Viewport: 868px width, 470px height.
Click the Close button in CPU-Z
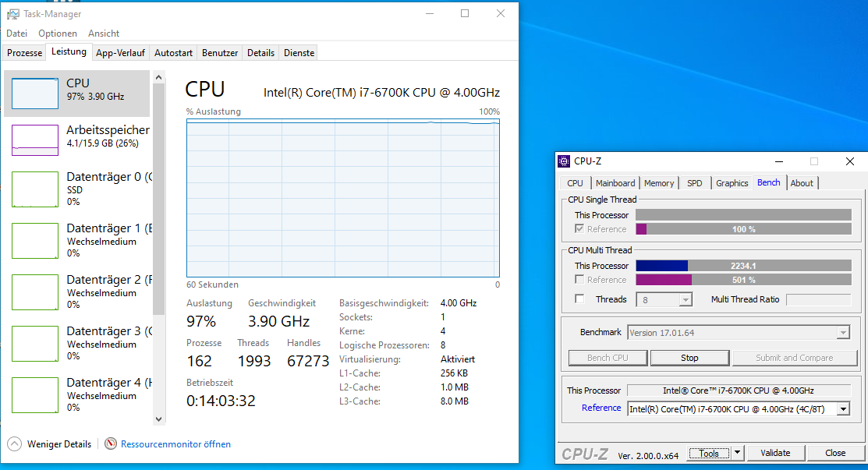point(834,453)
